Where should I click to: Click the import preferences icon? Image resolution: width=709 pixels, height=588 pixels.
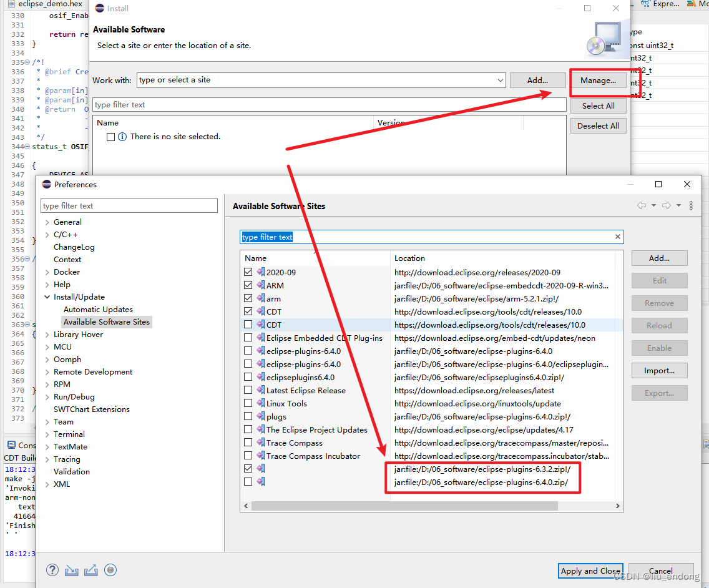pyautogui.click(x=71, y=570)
